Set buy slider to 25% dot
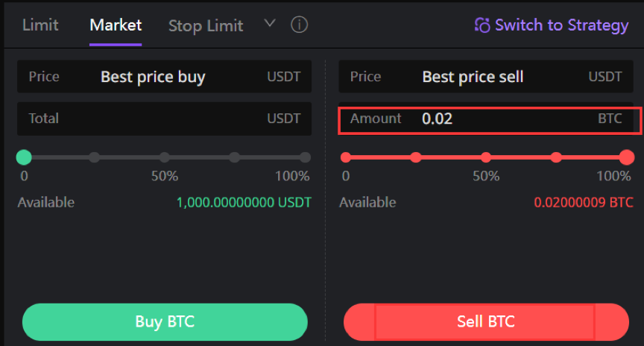644x346 pixels. pos(95,157)
